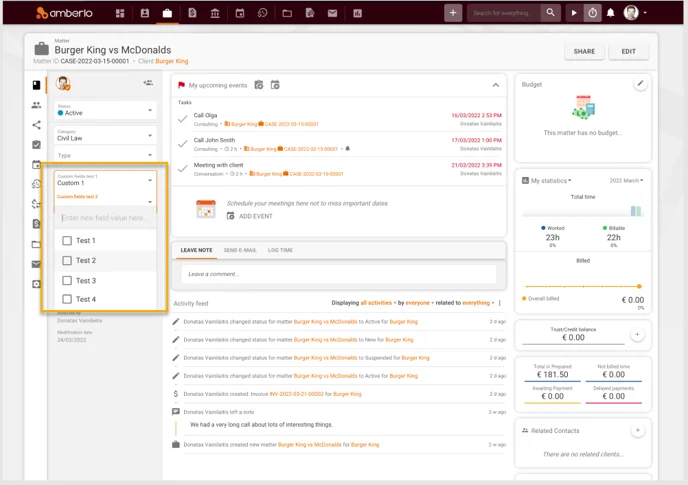688x485 pixels.
Task: Open the dashboard grid icon in top bar
Action: [120, 13]
